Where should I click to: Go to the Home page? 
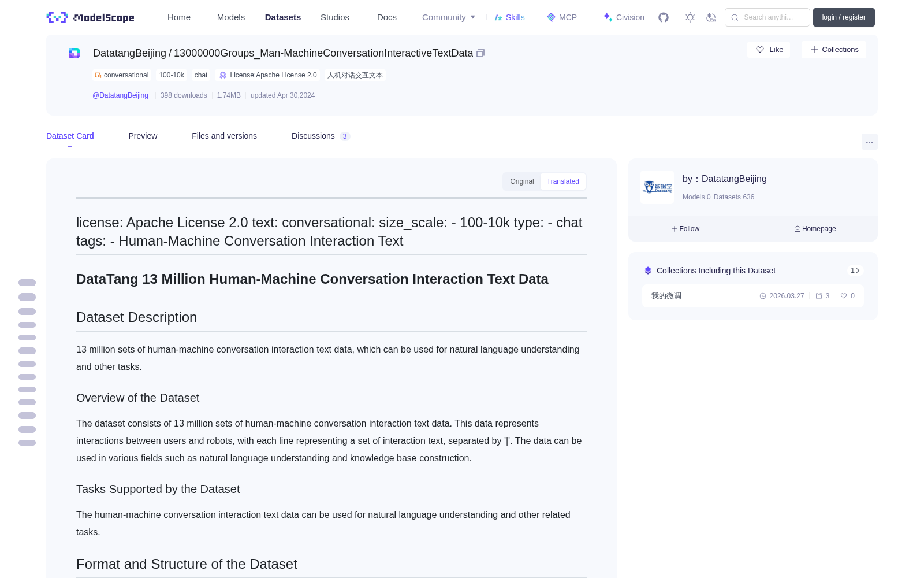(x=179, y=17)
